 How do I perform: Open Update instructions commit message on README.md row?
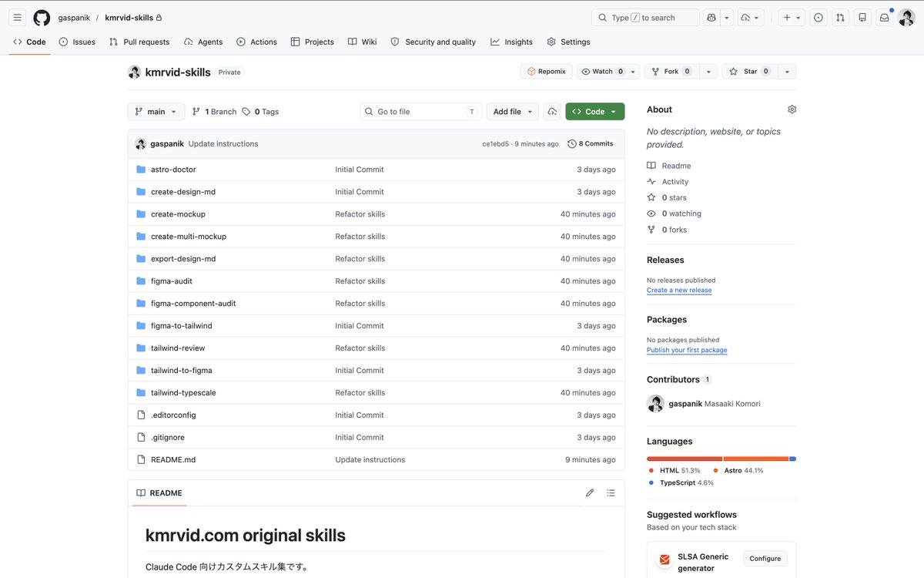click(x=370, y=460)
